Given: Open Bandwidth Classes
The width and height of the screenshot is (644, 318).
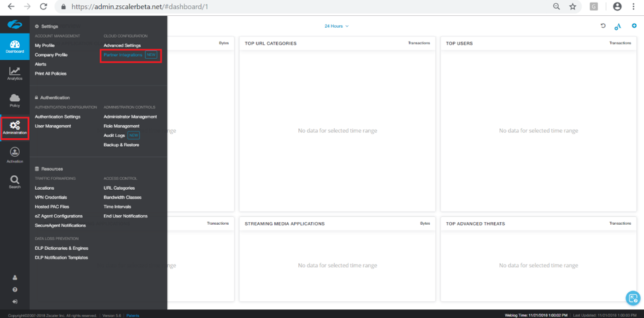Looking at the screenshot, I should coord(122,198).
